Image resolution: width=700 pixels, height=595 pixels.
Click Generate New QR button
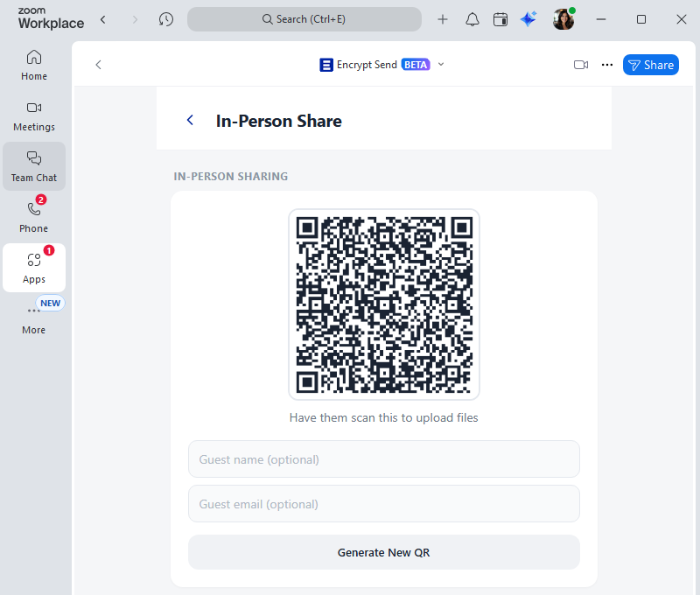point(384,552)
